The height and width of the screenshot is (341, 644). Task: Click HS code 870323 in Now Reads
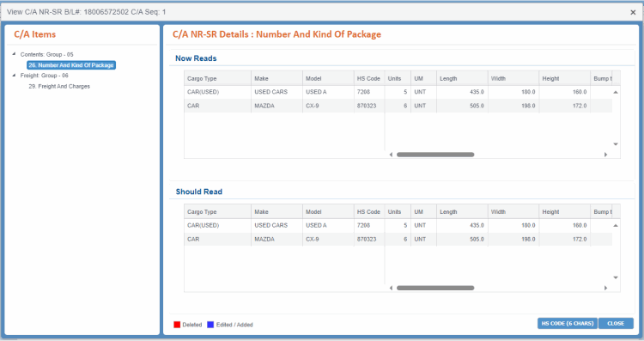tap(369, 106)
